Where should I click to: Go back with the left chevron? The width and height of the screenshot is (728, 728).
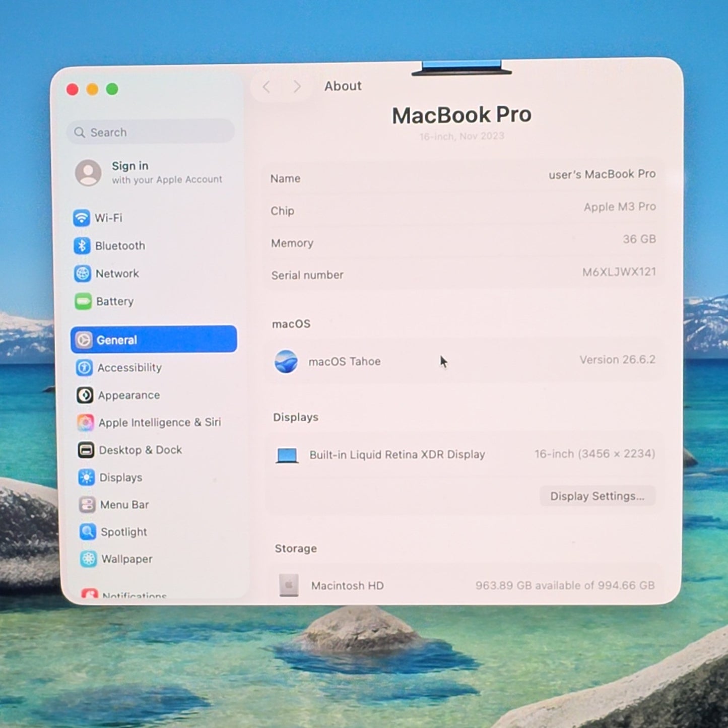pos(267,87)
